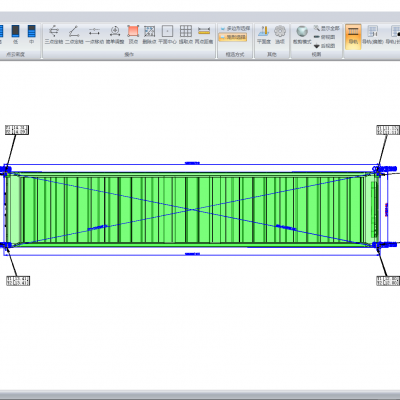Click the extract points grid icon
Screen dimensions: 400x400
point(186,35)
